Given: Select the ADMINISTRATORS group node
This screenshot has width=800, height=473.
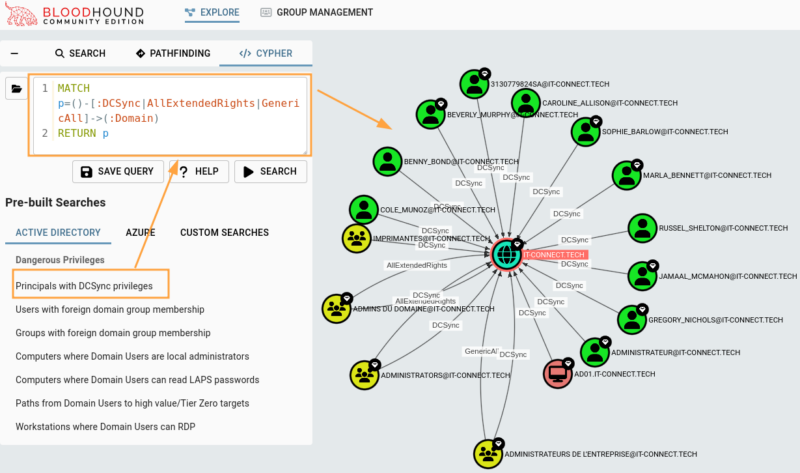Looking at the screenshot, I should (364, 375).
